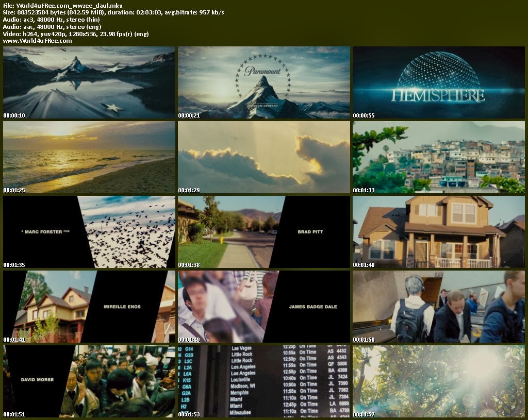Open the flight departures board frame at 00:01:53
Screen dimensions: 528x420
pyautogui.click(x=264, y=381)
